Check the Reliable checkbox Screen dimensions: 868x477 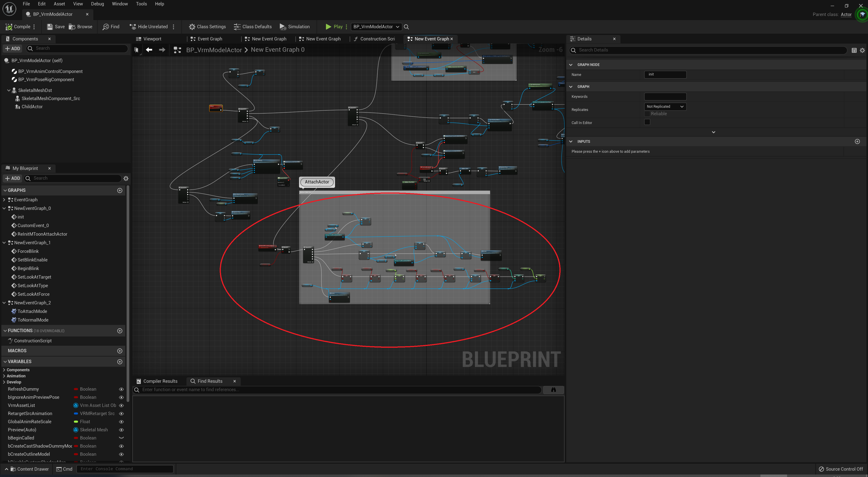coord(647,113)
